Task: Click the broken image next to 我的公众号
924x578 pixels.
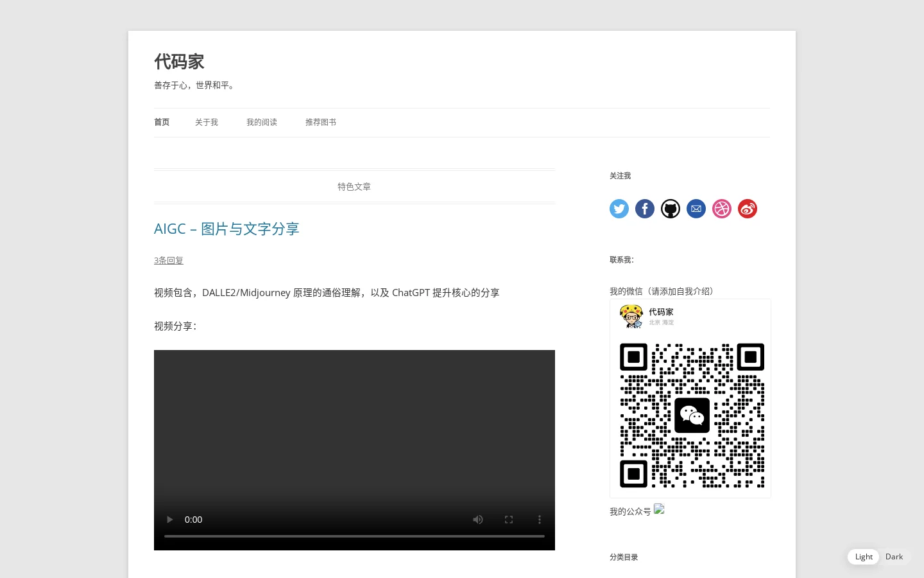Action: click(x=659, y=510)
